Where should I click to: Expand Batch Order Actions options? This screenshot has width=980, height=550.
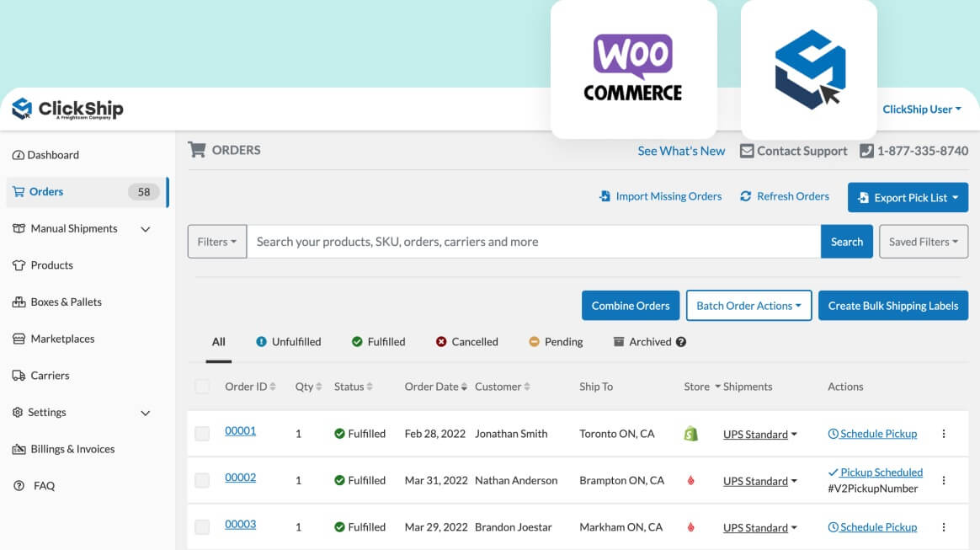pos(748,305)
